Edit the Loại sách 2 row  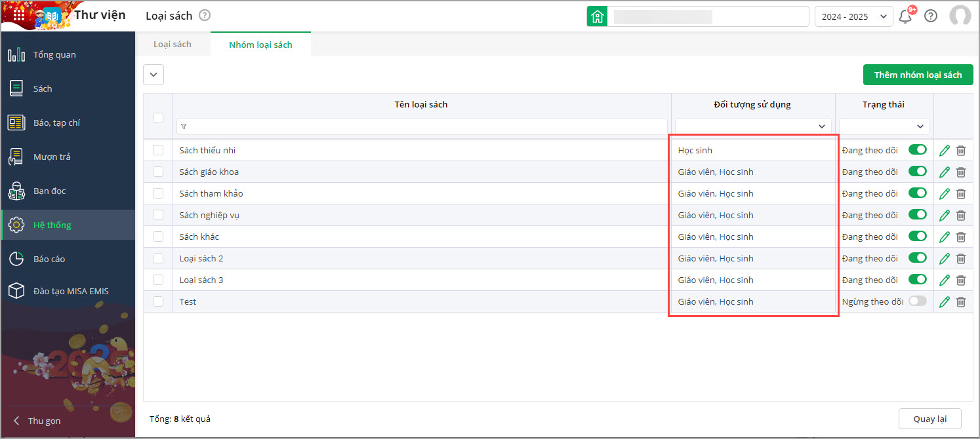[945, 259]
